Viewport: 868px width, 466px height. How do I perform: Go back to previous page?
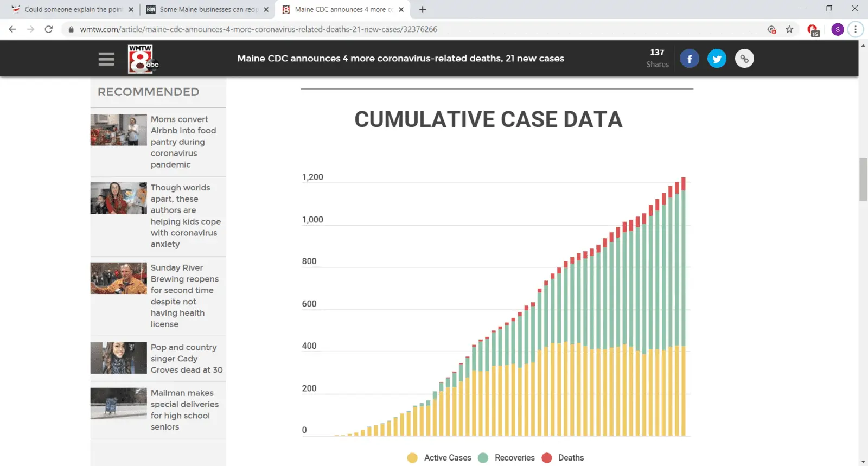pyautogui.click(x=12, y=29)
